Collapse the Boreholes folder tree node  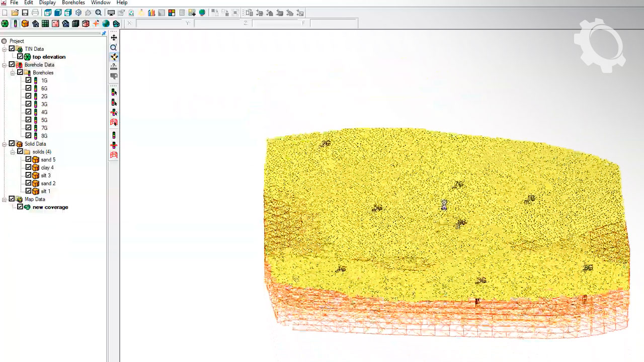coord(13,73)
